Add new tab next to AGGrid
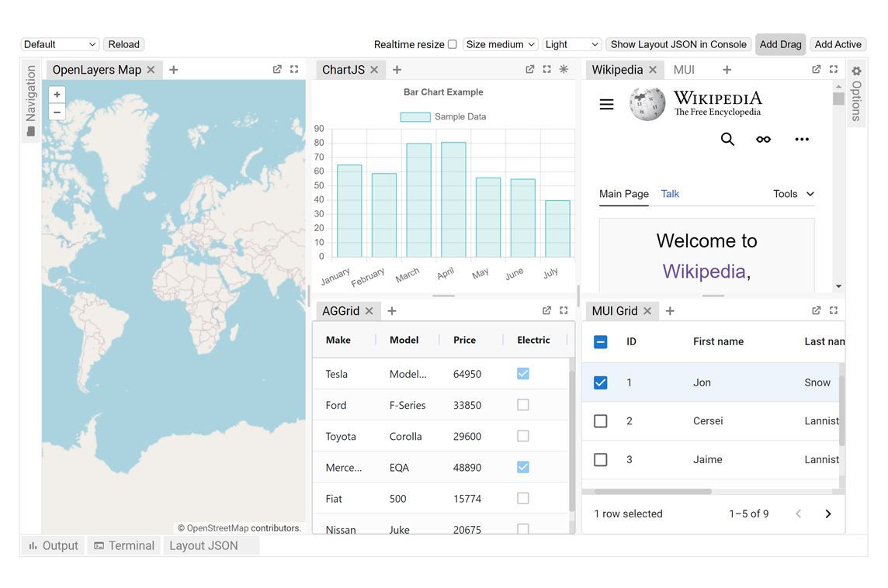This screenshot has height=588, width=888. [x=392, y=311]
